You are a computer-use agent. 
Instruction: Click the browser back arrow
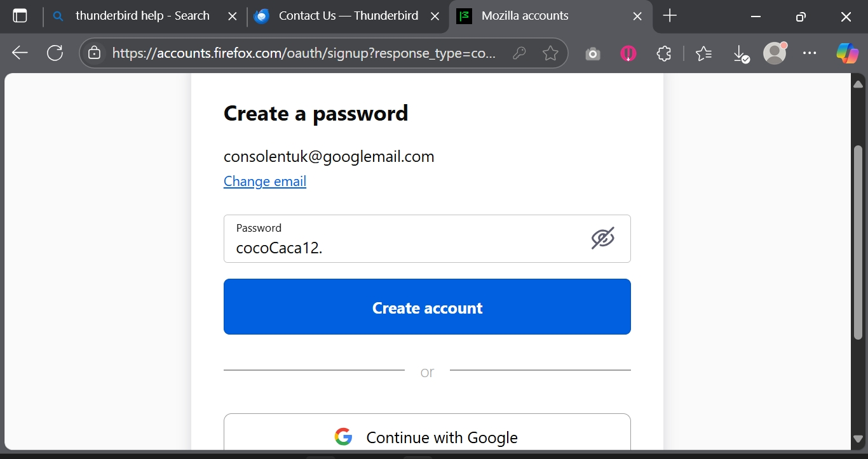pos(20,53)
